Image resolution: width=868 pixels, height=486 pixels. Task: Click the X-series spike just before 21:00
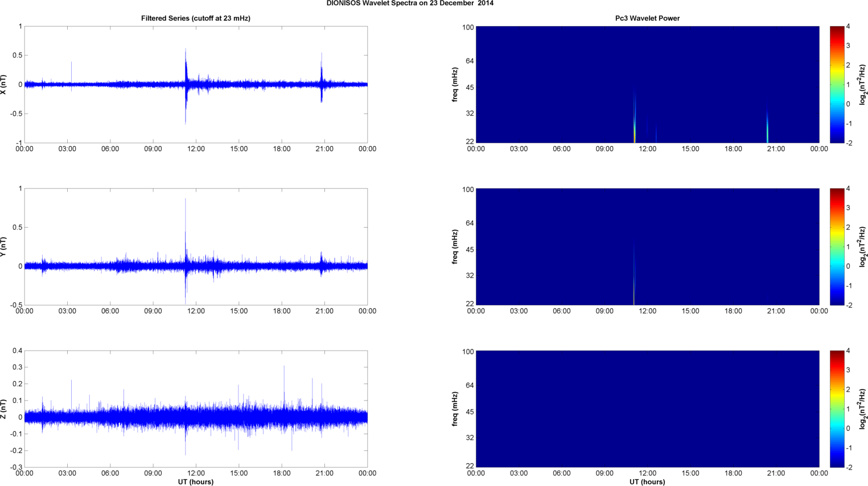322,78
